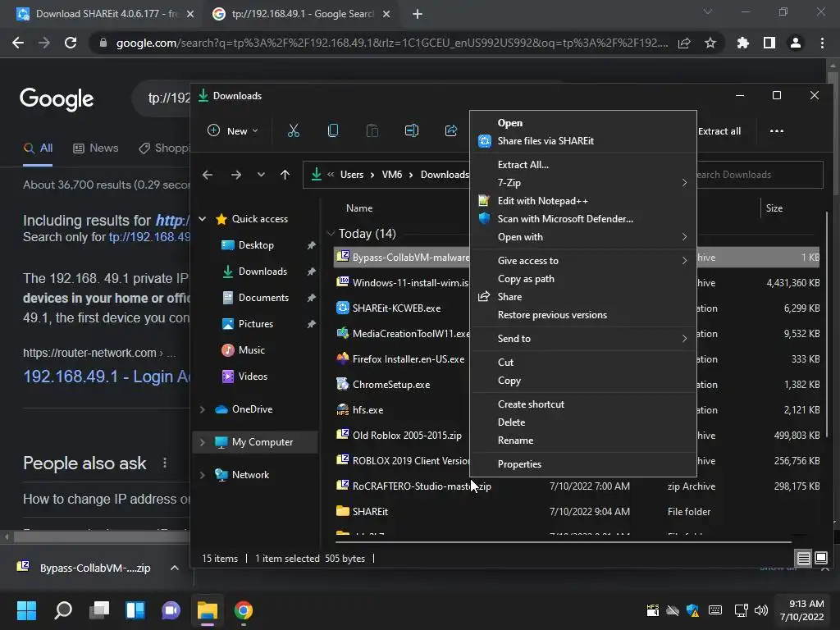This screenshot has width=840, height=630.
Task: Click Users in the breadcrumb path
Action: pyautogui.click(x=351, y=175)
